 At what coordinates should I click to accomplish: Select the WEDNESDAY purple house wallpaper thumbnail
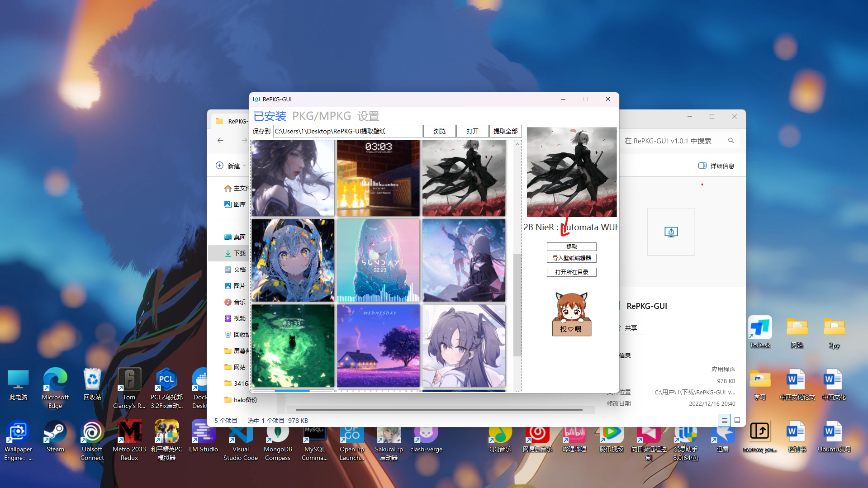(x=378, y=346)
